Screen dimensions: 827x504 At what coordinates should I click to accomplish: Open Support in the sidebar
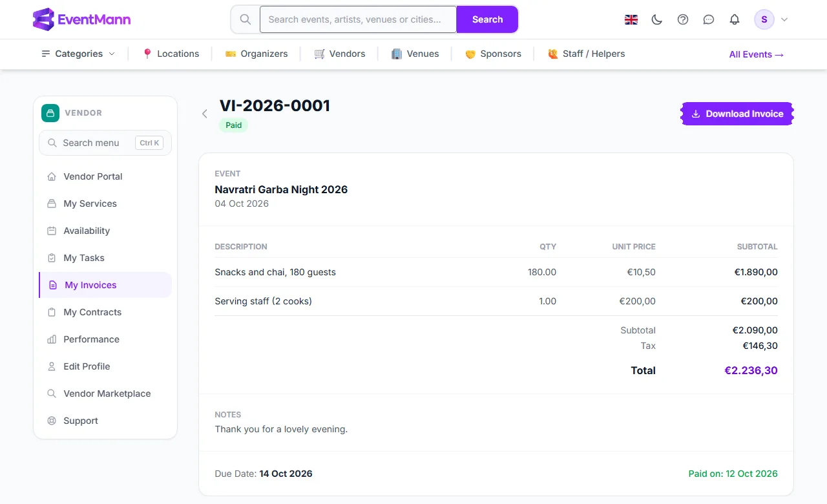tap(105, 421)
